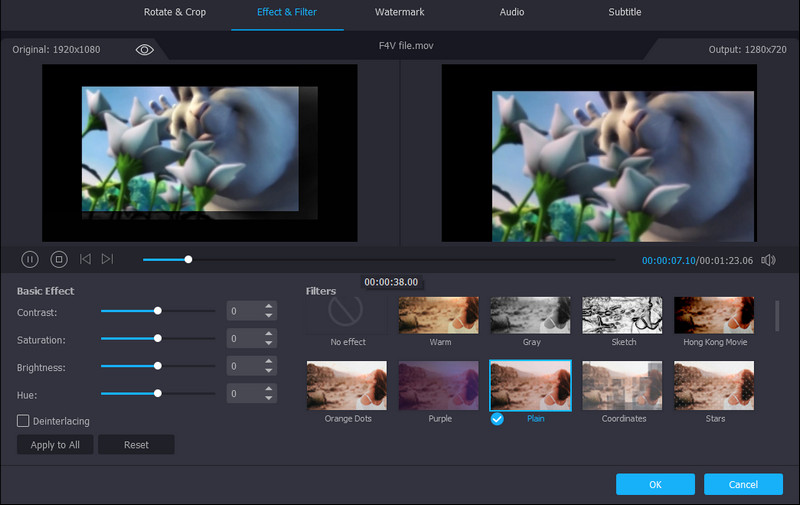Click the Brightness slider handle
This screenshot has height=505, width=800.
[158, 367]
